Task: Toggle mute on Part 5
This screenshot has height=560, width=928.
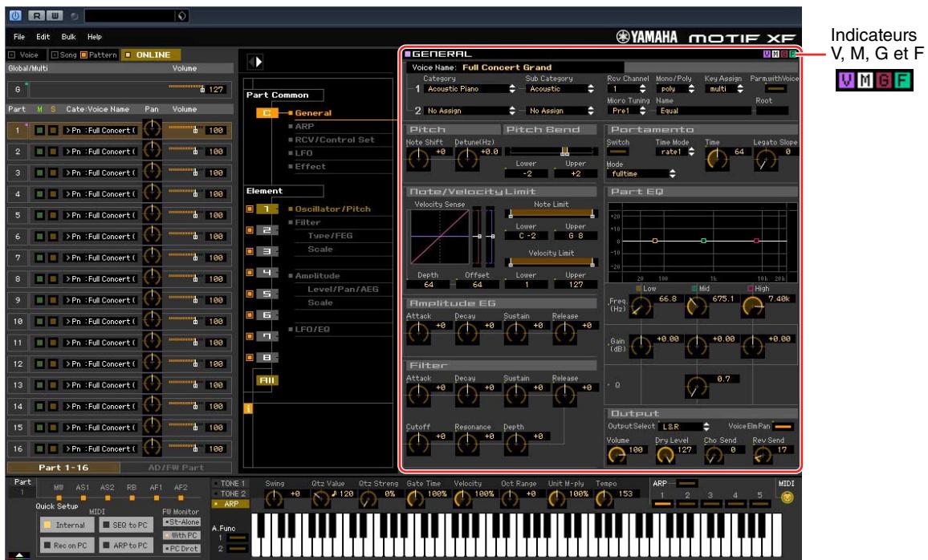Action: tap(39, 215)
